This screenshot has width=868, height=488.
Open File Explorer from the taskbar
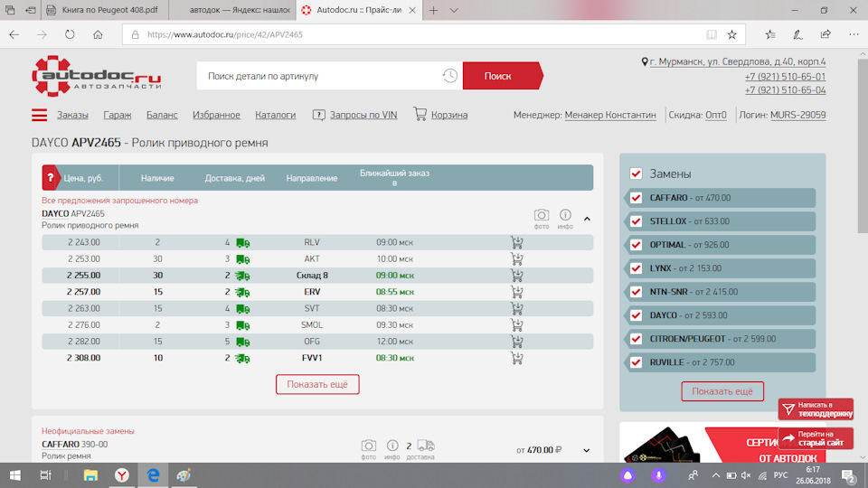(x=90, y=474)
